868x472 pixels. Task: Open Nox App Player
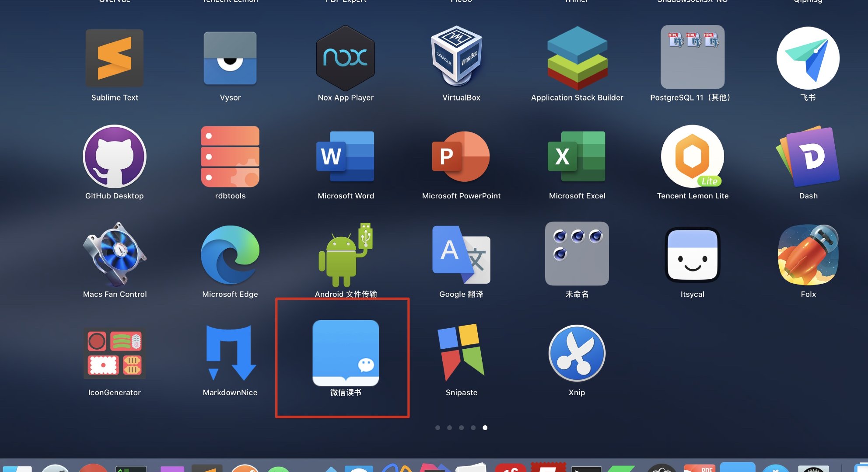point(346,58)
